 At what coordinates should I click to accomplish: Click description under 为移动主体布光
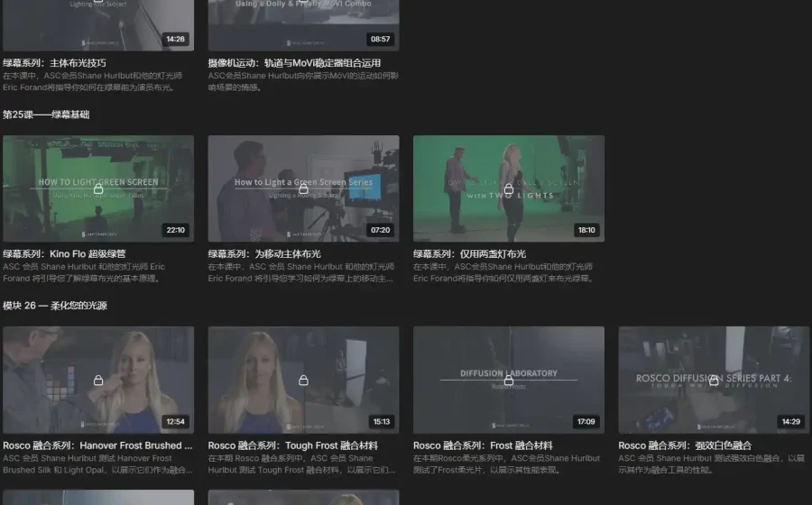[x=301, y=272]
